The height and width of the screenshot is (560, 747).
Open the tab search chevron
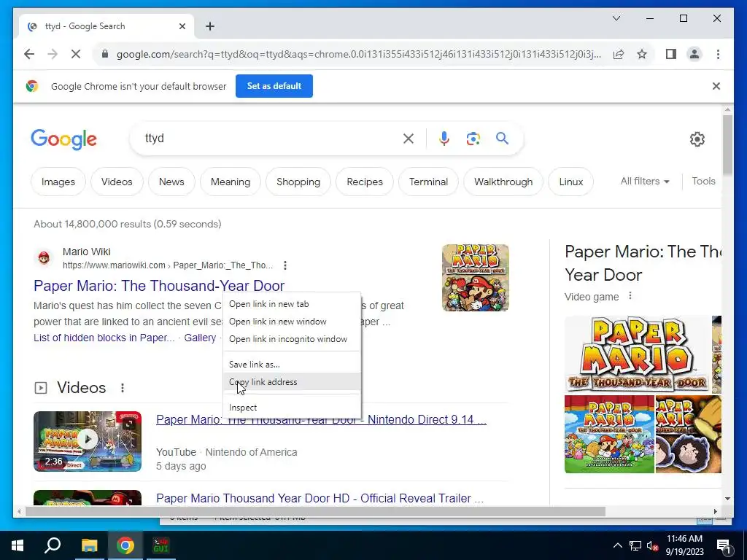(x=616, y=18)
